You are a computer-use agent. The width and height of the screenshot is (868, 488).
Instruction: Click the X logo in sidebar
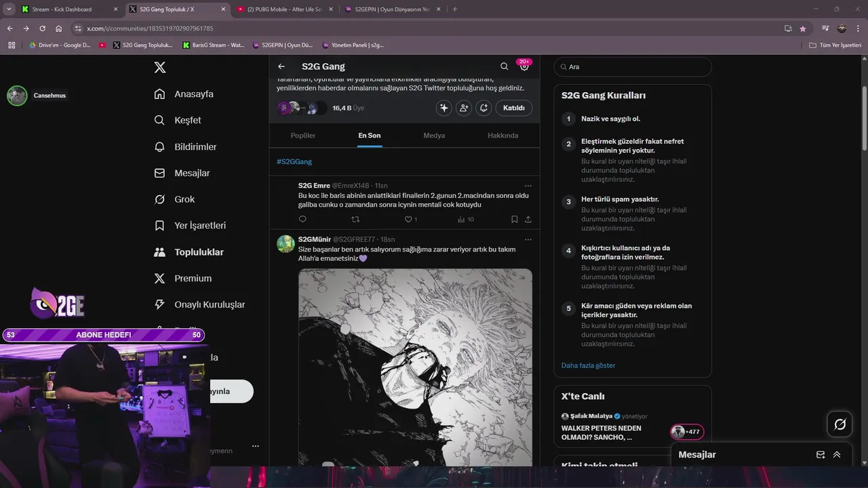pos(160,67)
